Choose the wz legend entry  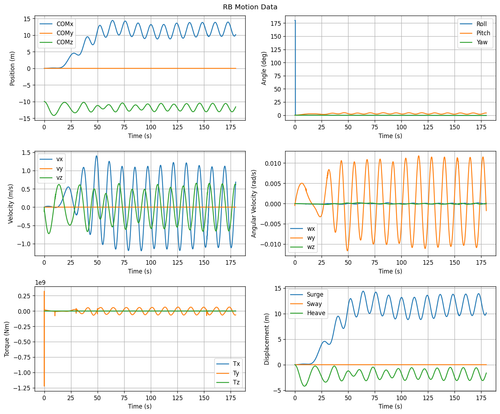tap(302, 247)
